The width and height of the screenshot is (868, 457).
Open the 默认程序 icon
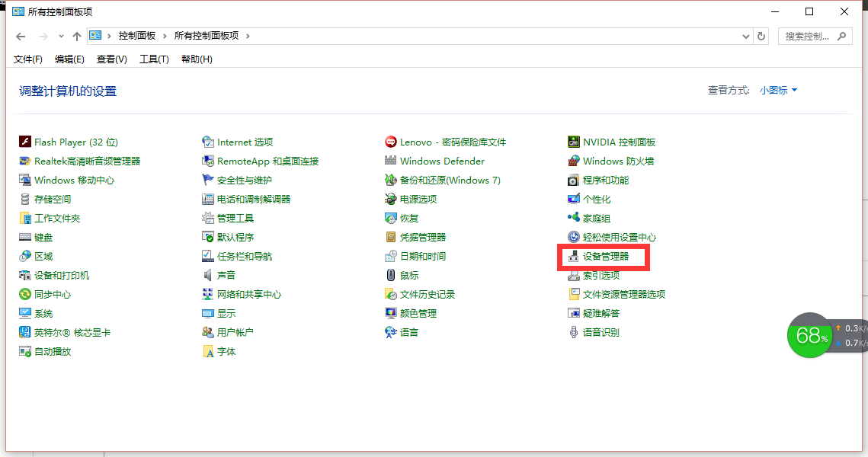click(207, 237)
